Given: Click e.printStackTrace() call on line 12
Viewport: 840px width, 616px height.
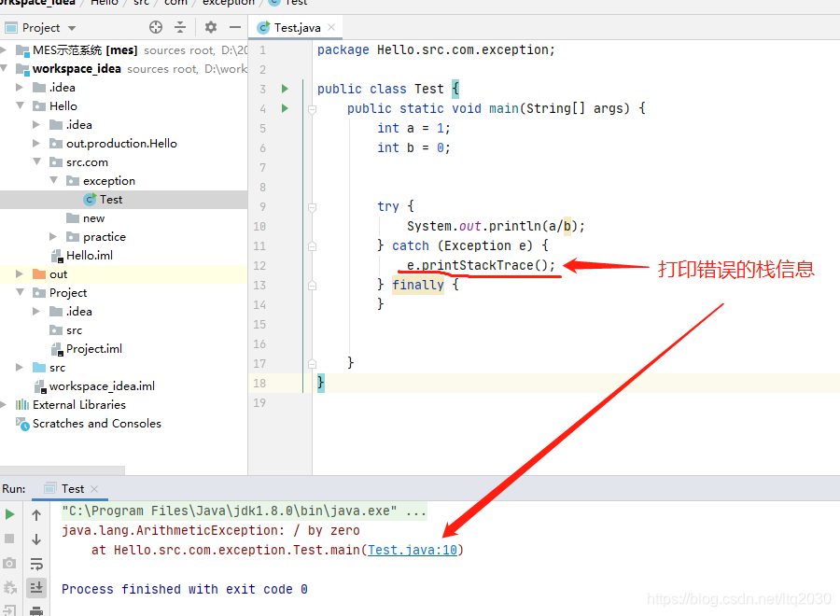Looking at the screenshot, I should [481, 265].
